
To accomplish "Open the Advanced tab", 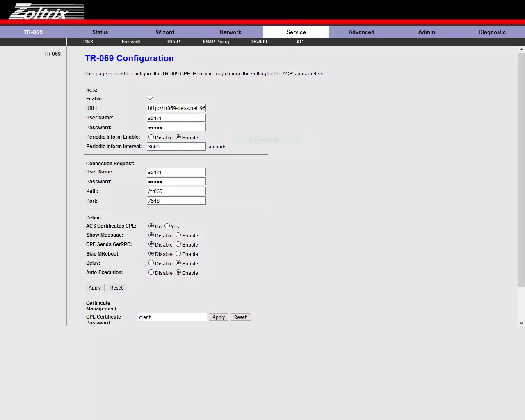I will pos(361,32).
